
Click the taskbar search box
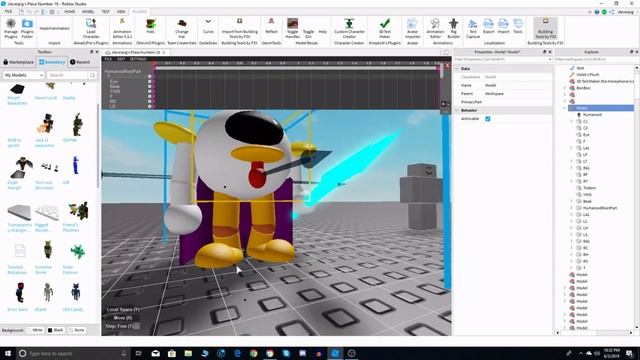tap(73, 353)
